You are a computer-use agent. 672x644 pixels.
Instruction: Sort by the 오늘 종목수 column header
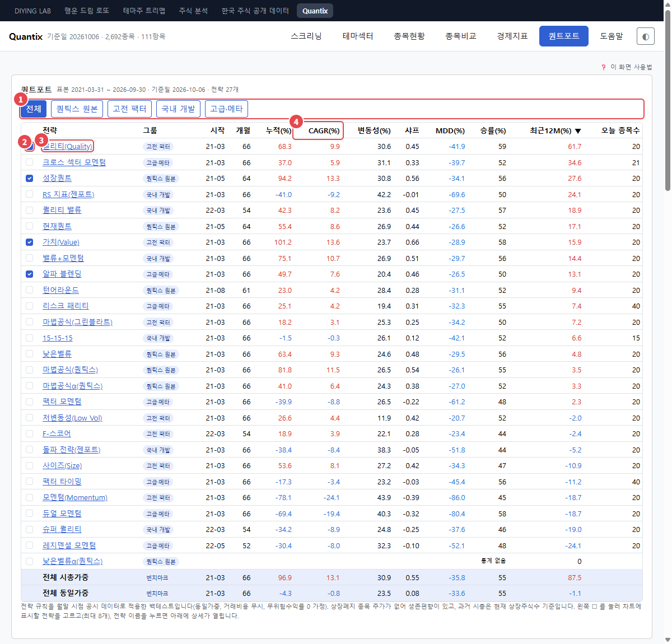(x=620, y=130)
